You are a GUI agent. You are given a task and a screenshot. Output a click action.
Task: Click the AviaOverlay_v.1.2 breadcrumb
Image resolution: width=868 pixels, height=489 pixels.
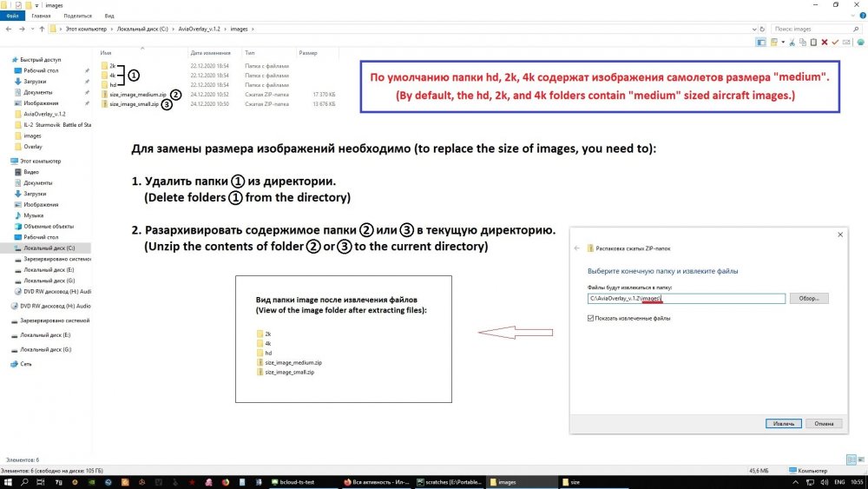199,29
